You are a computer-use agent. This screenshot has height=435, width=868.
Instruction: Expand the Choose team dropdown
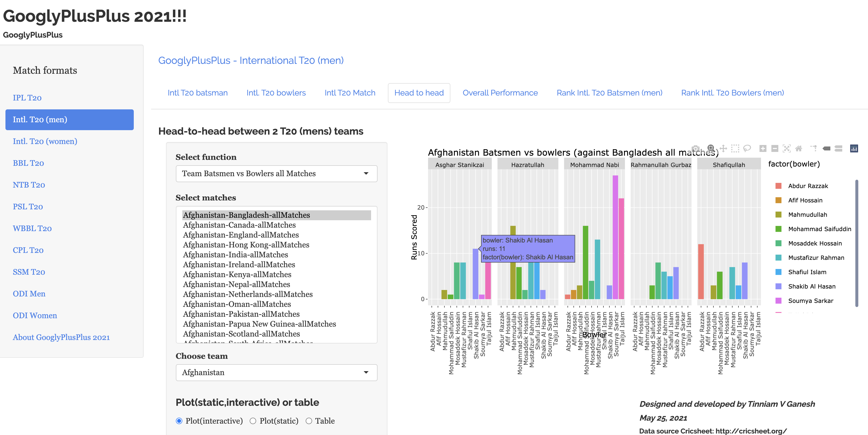[x=276, y=373]
